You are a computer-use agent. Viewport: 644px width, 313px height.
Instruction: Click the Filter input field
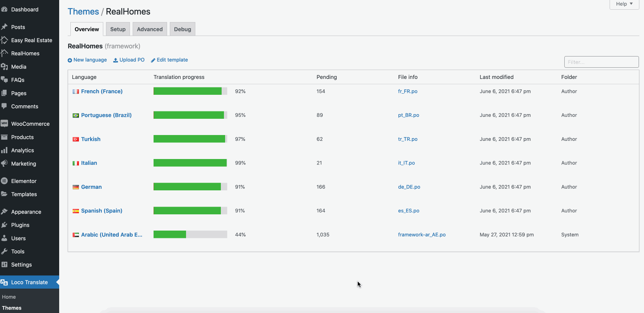(601, 62)
